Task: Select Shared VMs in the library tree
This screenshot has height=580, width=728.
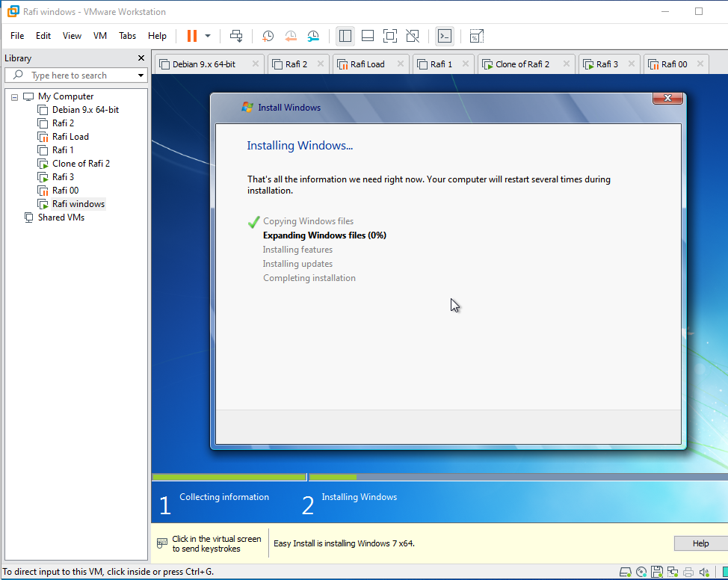Action: pyautogui.click(x=55, y=217)
